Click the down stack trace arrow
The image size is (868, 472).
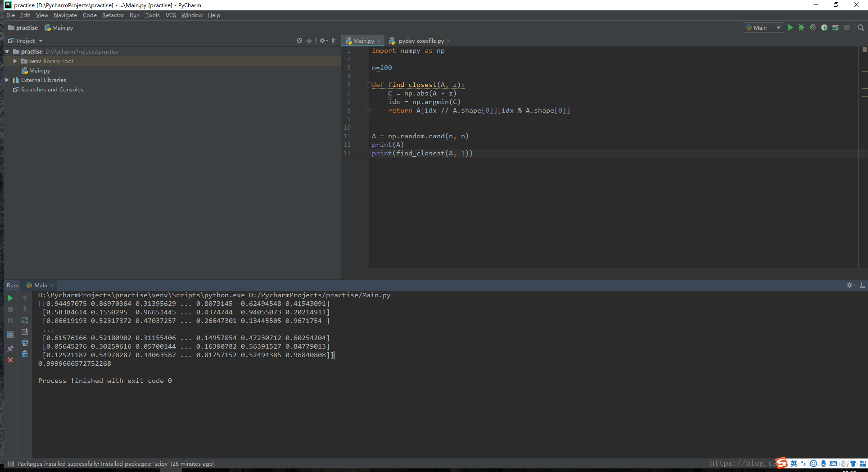25,309
